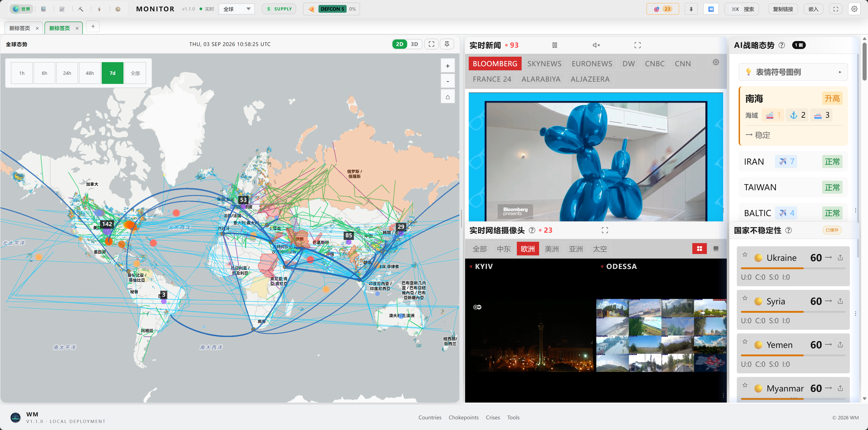868x430 pixels.
Task: Show help for AI战略态势 panel
Action: [x=782, y=45]
